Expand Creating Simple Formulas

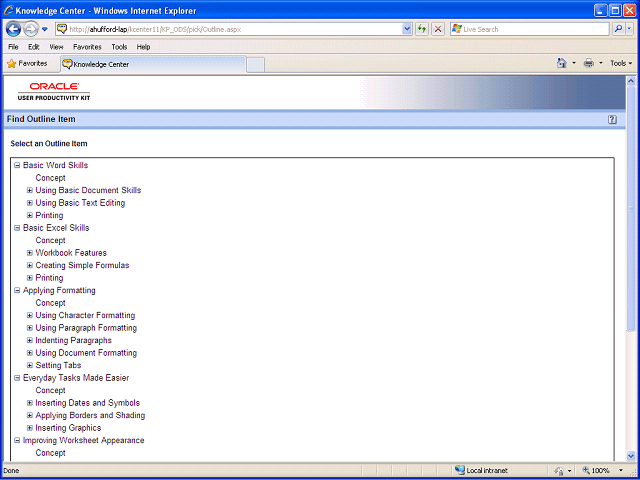pos(29,265)
